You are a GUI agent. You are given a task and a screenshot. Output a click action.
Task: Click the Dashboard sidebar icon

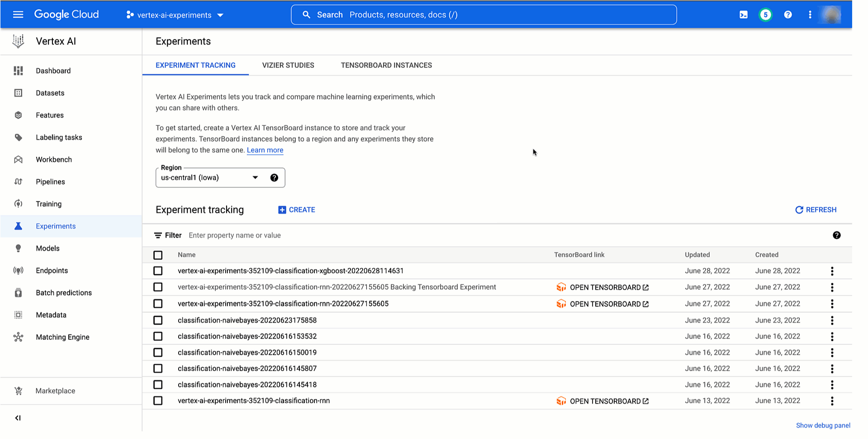click(18, 71)
